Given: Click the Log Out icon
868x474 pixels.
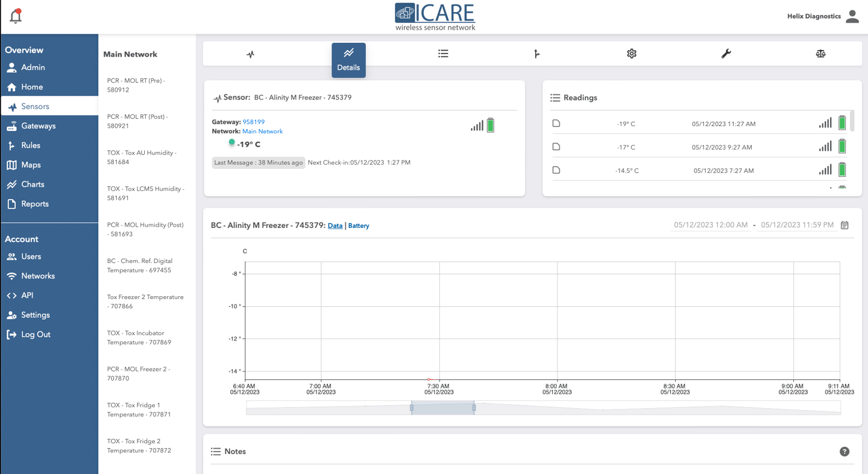Looking at the screenshot, I should [11, 335].
